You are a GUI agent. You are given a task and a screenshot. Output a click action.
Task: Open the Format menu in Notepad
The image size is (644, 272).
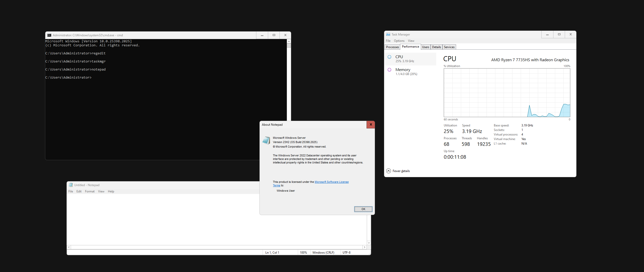pyautogui.click(x=90, y=191)
